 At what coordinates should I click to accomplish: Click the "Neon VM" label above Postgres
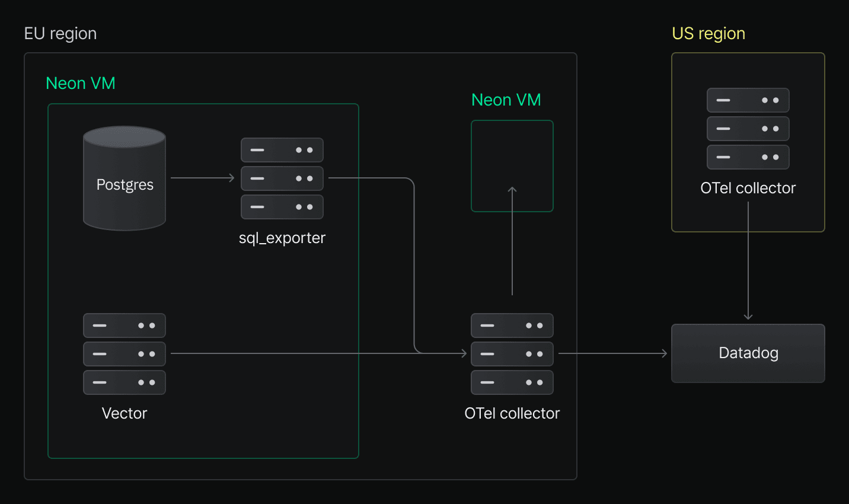81,84
